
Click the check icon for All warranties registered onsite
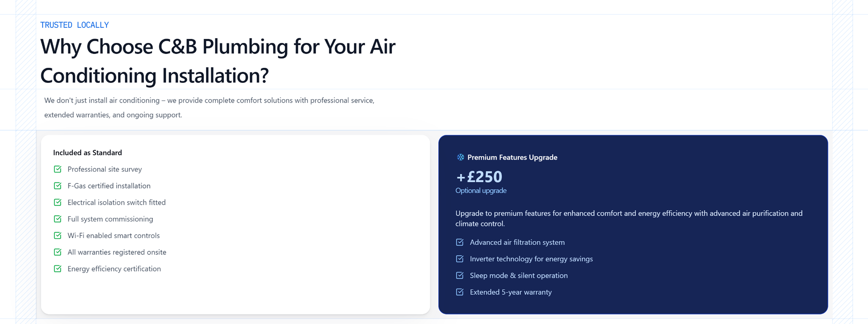58,252
